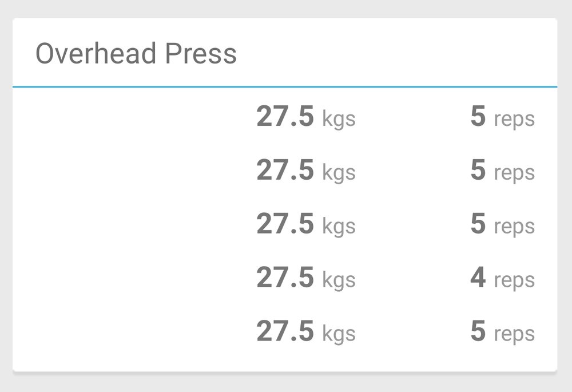
Task: Click the kgs unit label in second set
Action: click(339, 173)
